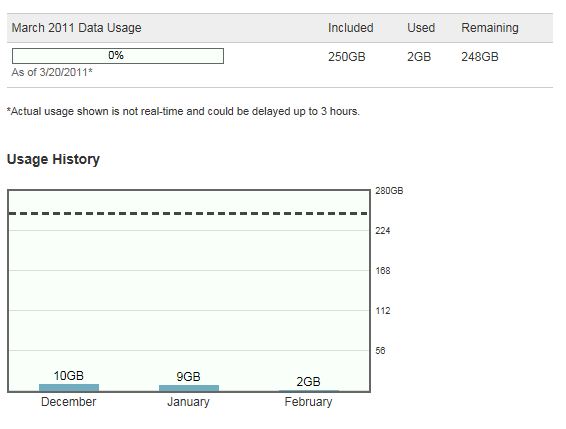Click the actual usage delay footnote
The width and height of the screenshot is (566, 429).
pos(183,111)
